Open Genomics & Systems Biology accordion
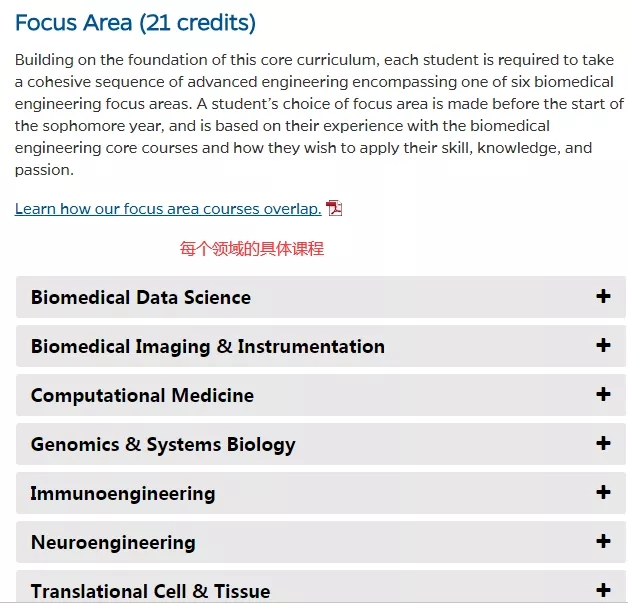The height and width of the screenshot is (609, 628). click(x=320, y=444)
